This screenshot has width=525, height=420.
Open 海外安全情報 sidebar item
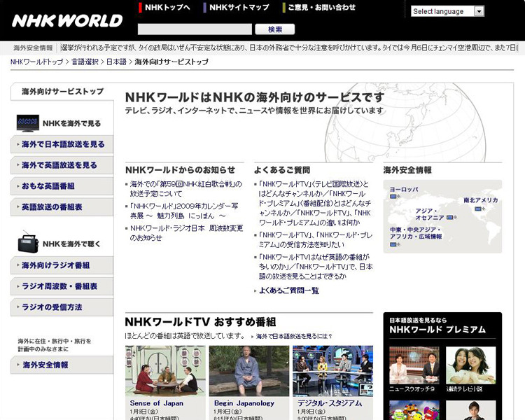62,365
